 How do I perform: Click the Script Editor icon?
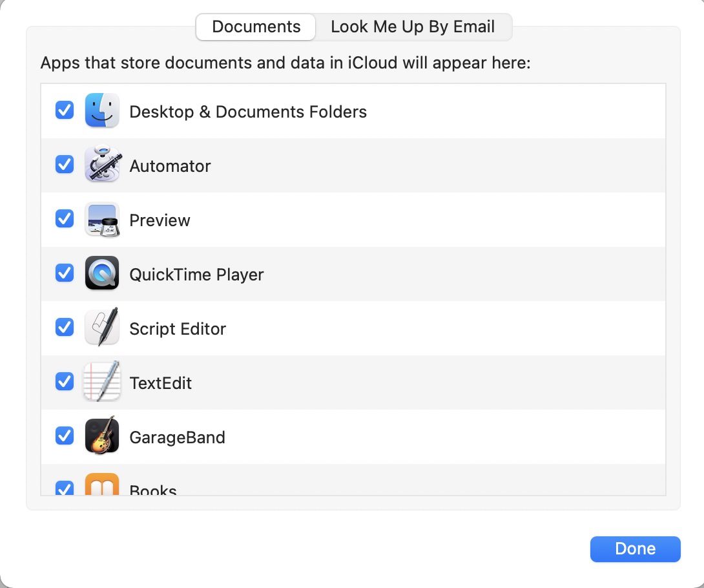102,328
